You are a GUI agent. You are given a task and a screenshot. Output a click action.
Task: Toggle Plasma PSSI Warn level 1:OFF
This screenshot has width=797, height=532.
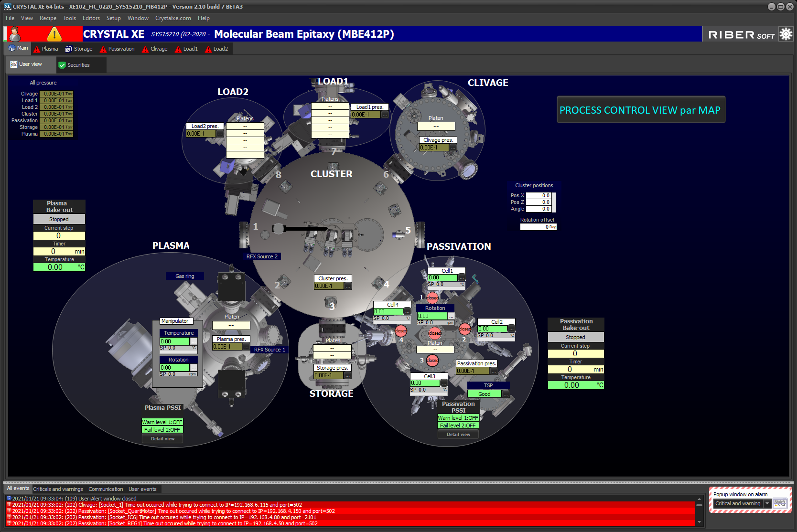click(162, 422)
